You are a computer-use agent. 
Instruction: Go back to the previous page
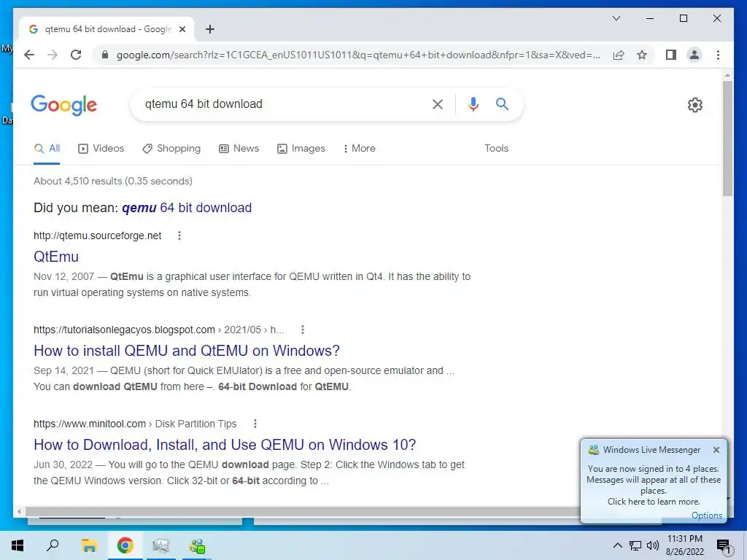click(x=29, y=55)
